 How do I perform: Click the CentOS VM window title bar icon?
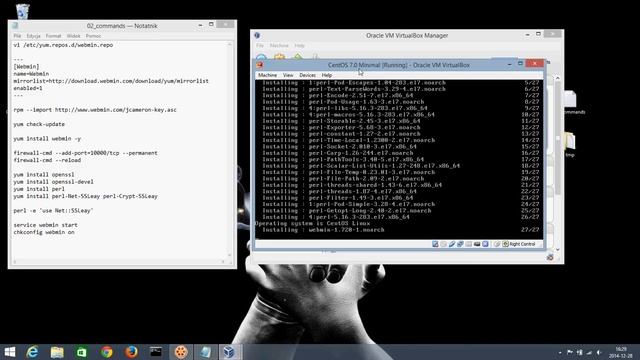click(x=260, y=64)
